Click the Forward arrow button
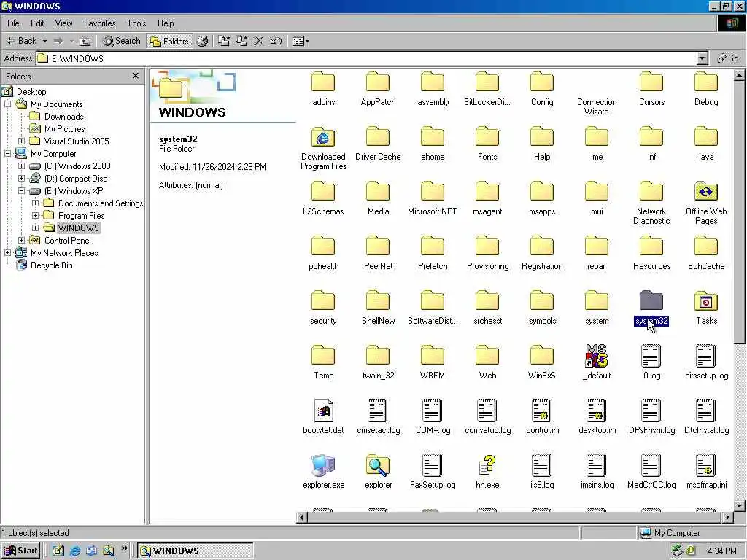 point(58,41)
